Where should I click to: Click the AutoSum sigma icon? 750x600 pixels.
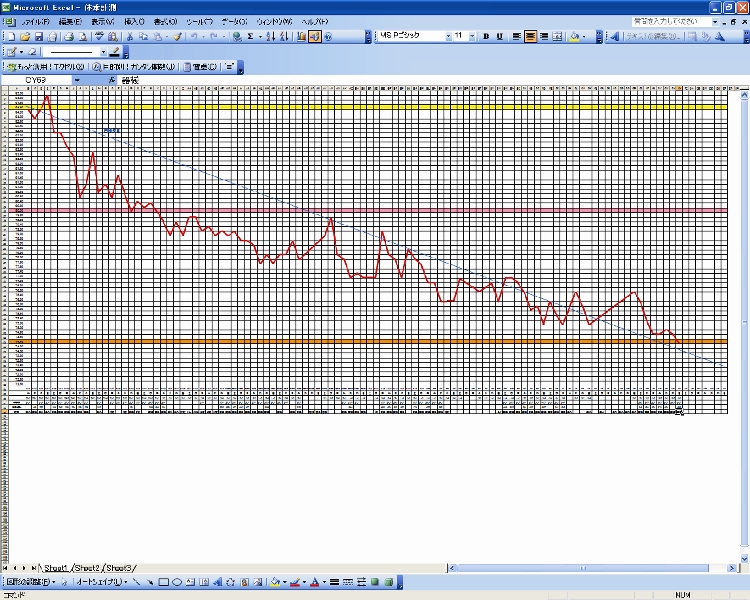(250, 36)
